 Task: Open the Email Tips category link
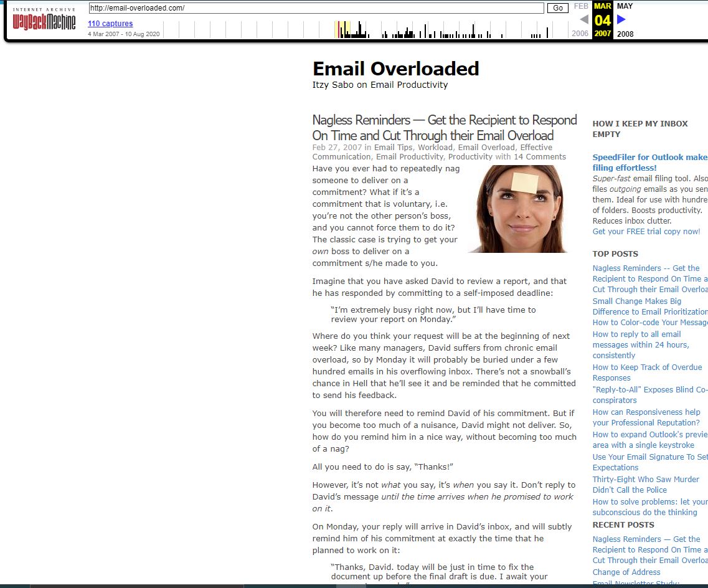[393, 148]
